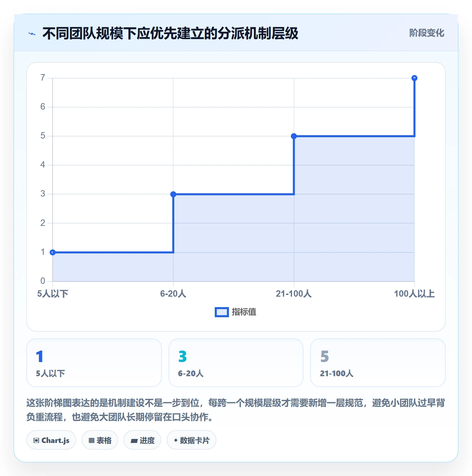Select the data point at 100人以上
The image size is (472, 476).
414,78
